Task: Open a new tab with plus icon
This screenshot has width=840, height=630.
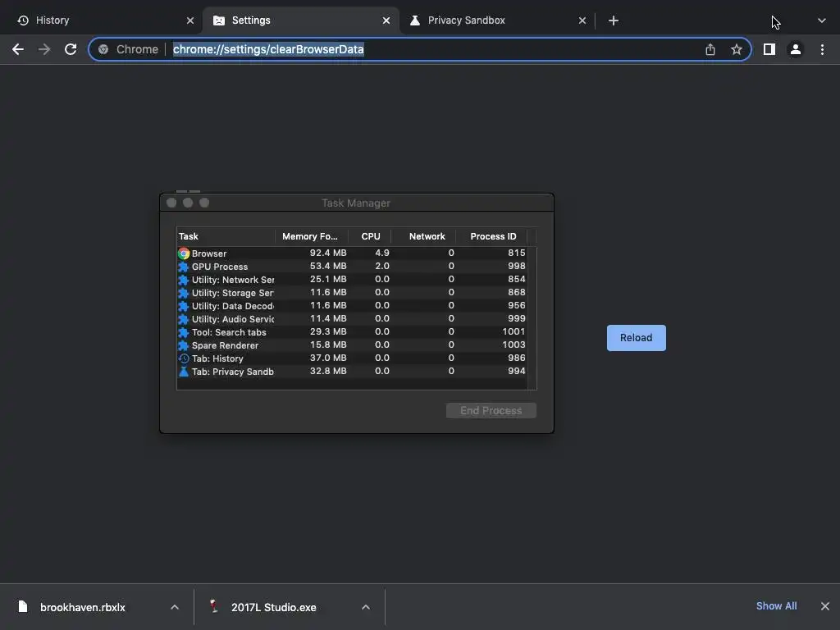Action: 614,21
